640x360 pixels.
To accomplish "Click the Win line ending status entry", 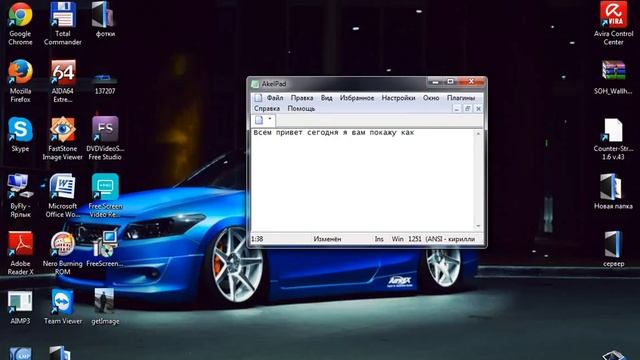I will [397, 239].
